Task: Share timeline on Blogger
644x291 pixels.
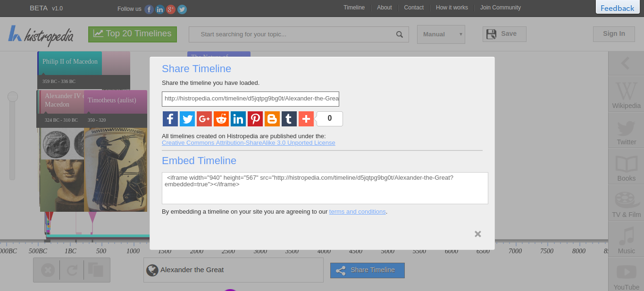Action: coord(272,119)
